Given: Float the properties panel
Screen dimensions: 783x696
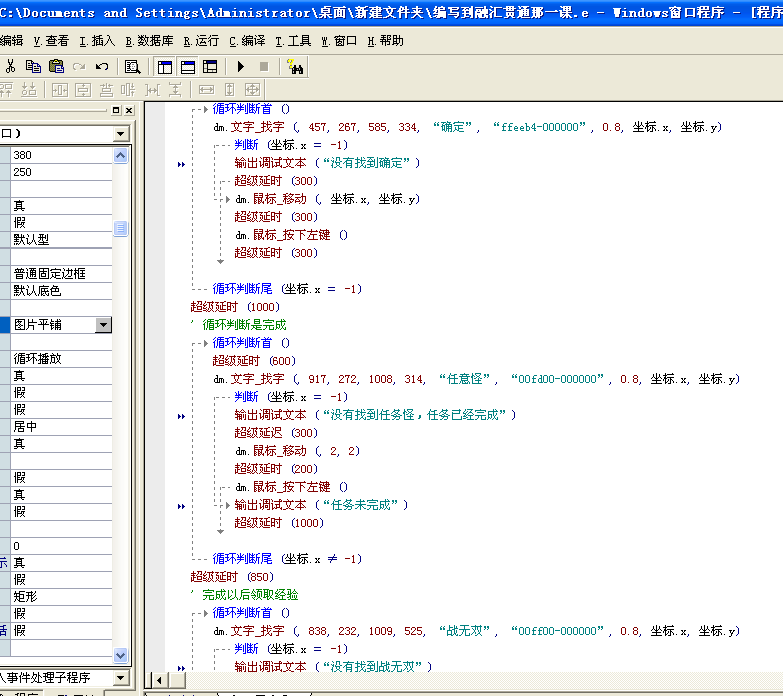Looking at the screenshot, I should (x=116, y=110).
